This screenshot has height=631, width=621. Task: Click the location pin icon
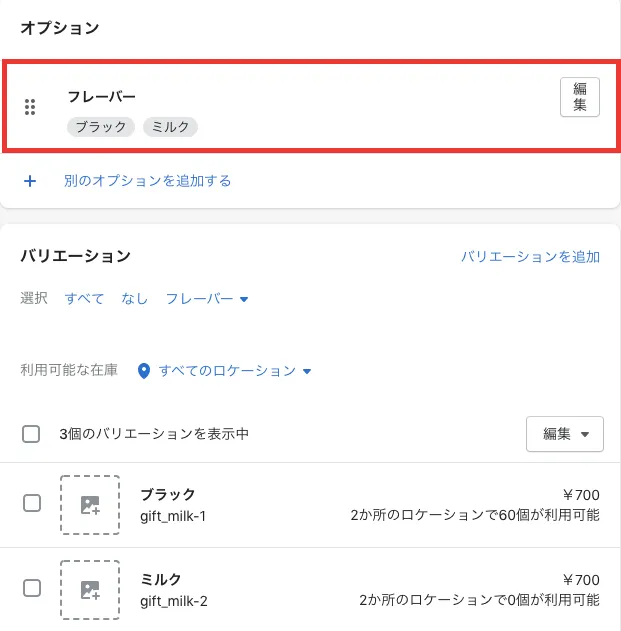click(143, 371)
